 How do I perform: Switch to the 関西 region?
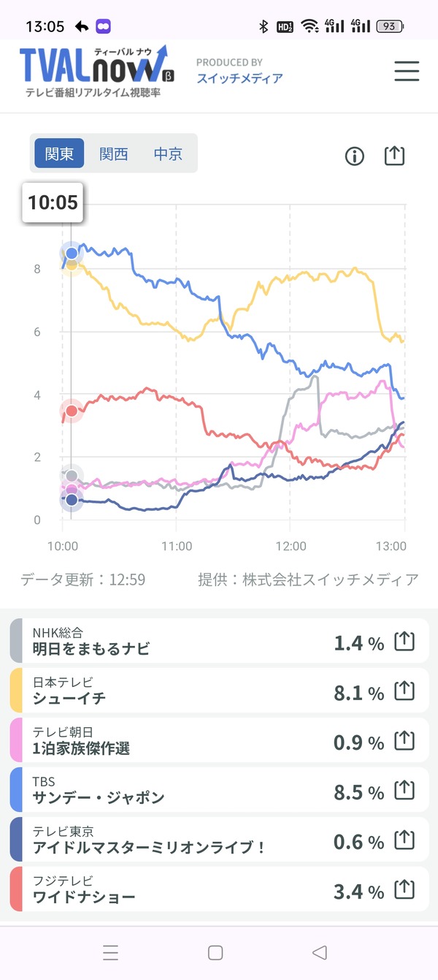[x=114, y=153]
